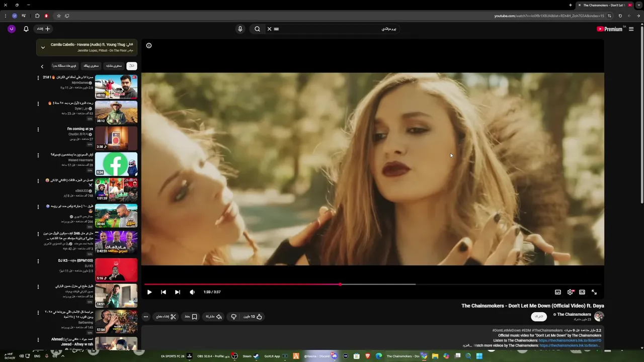Open Steam from the taskbar
644x362 pixels.
tap(251, 356)
